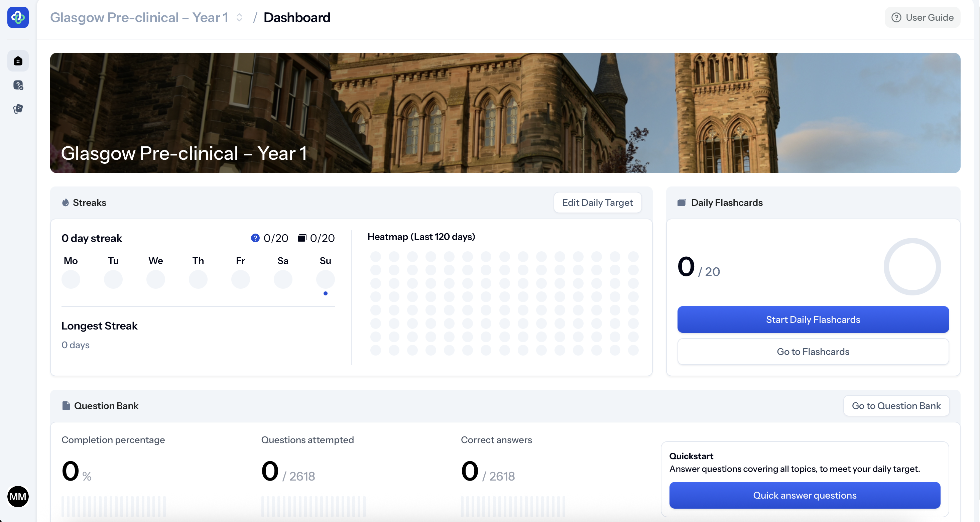This screenshot has height=522, width=980.
Task: Select Go to Flashcards
Action: coord(813,352)
